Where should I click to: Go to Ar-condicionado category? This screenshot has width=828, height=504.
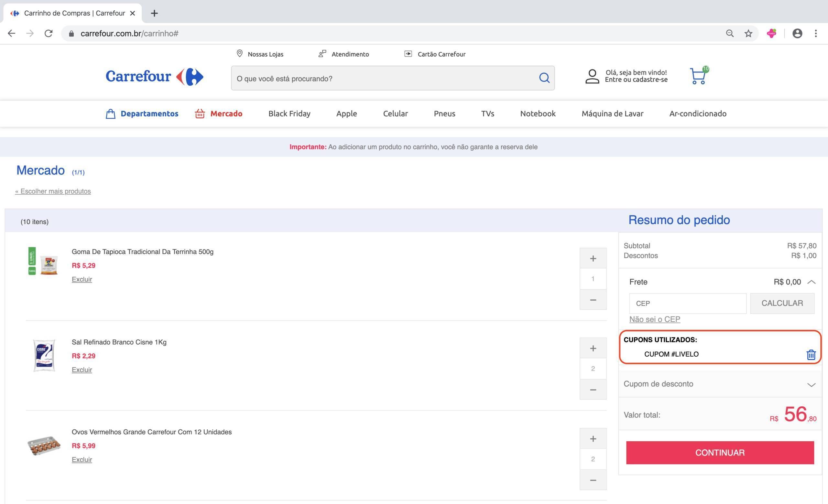coord(698,113)
